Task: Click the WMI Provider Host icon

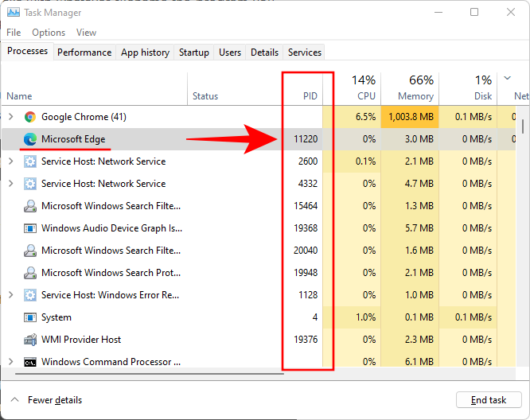Action: tap(30, 340)
